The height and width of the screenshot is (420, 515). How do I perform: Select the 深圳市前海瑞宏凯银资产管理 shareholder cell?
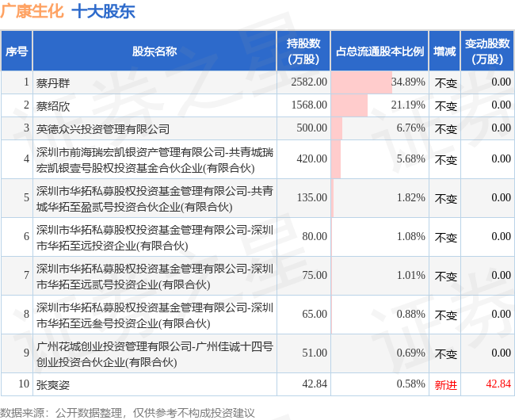click(x=154, y=160)
